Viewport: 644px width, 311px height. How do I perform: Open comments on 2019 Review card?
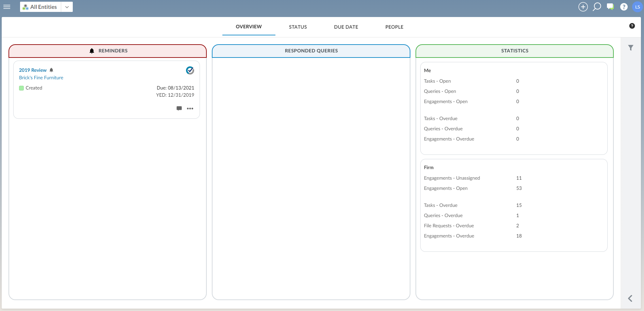[179, 109]
